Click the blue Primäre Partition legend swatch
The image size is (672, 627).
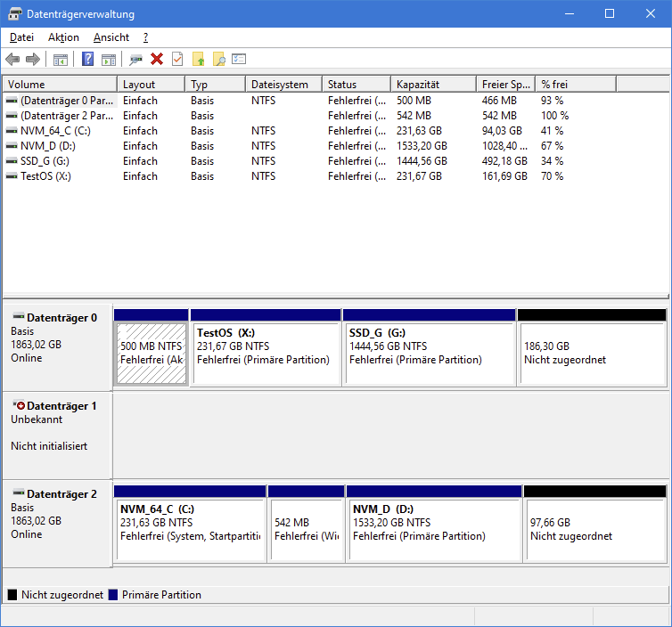(x=113, y=594)
